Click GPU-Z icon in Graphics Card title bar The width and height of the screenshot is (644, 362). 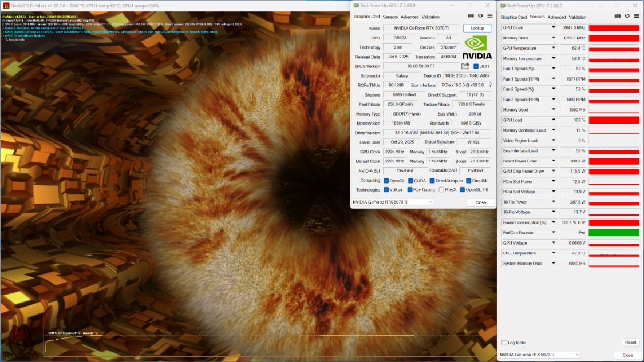coord(356,6)
